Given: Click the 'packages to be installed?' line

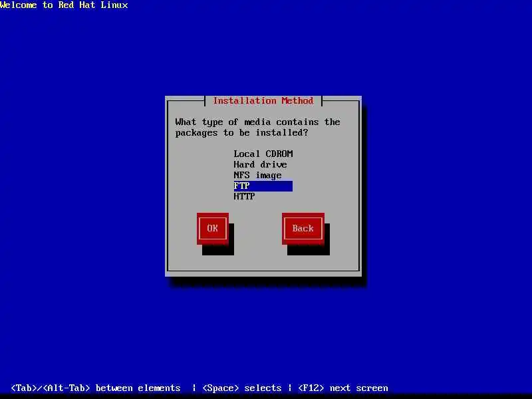Looking at the screenshot, I should click(241, 132).
